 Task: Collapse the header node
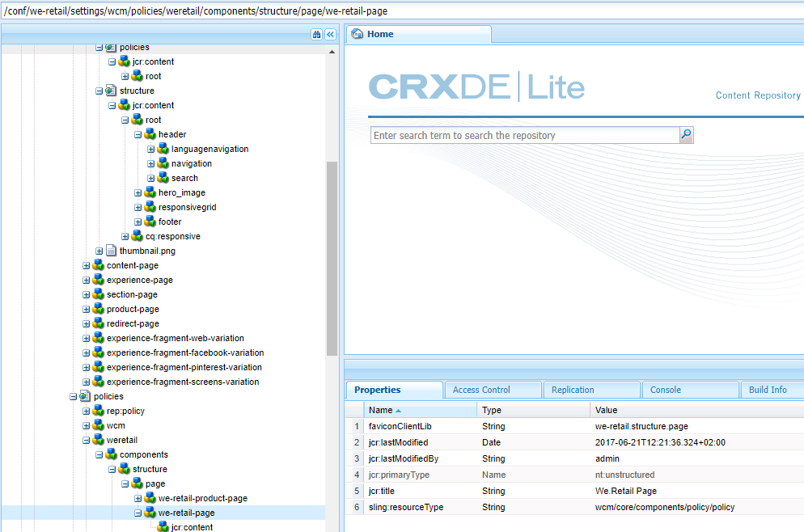click(138, 134)
